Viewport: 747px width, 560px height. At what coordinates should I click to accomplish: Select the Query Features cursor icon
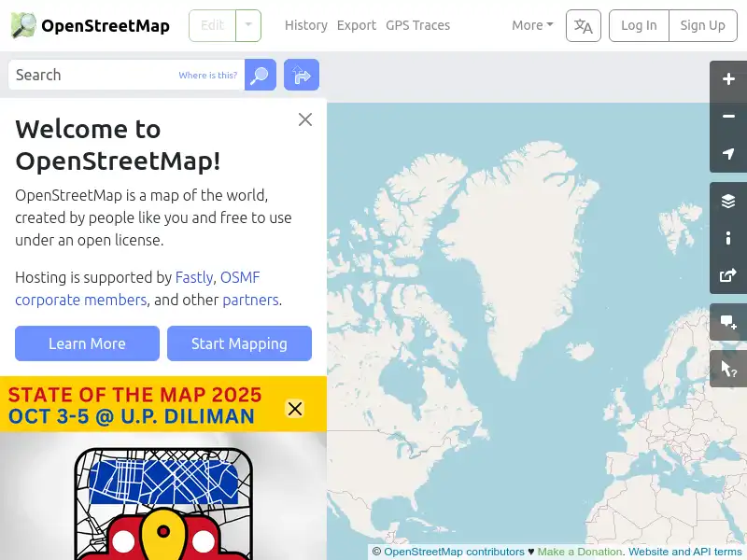(727, 369)
